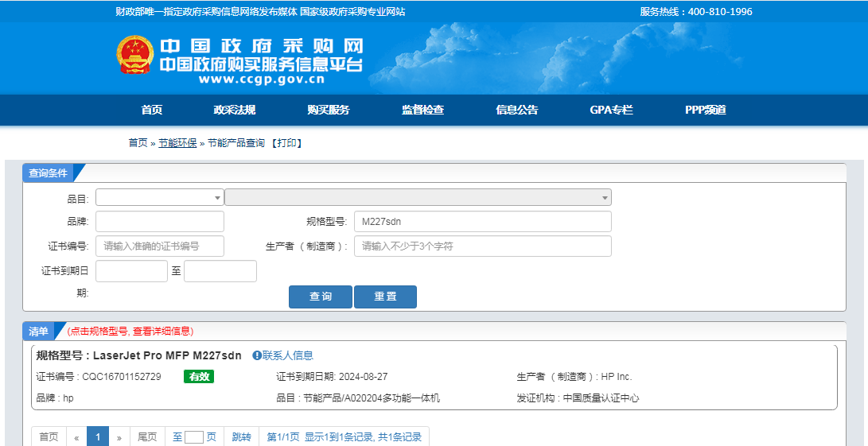Click the certificate expiry start date field
The width and height of the screenshot is (868, 446).
point(132,271)
